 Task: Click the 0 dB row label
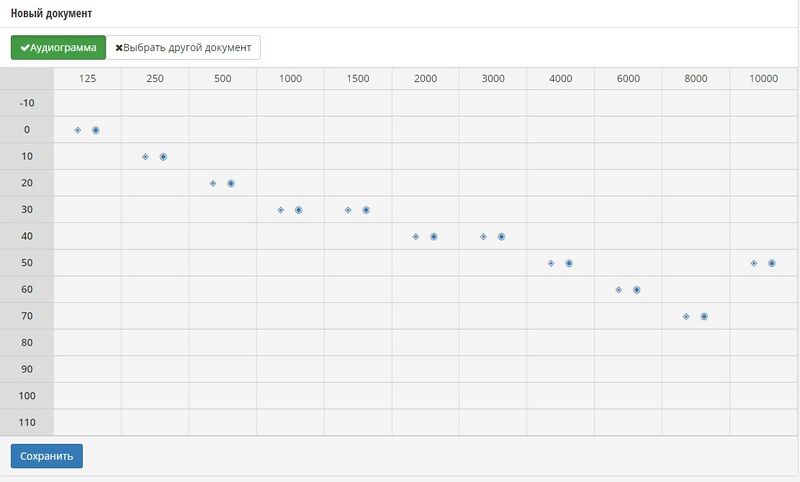tap(27, 130)
